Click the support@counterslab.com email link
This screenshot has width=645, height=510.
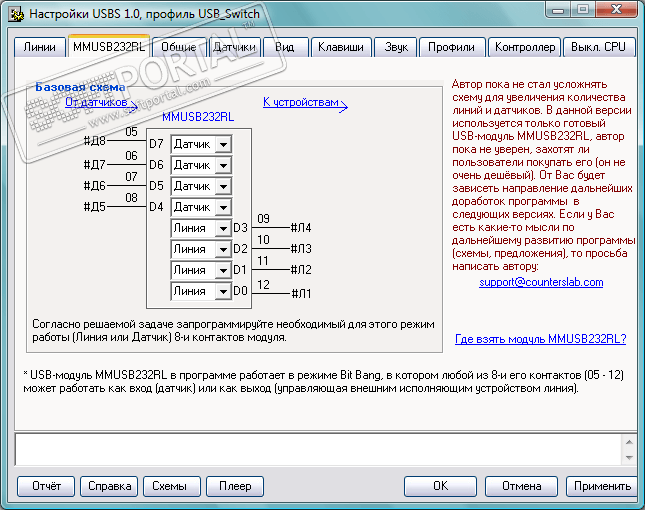tap(541, 282)
